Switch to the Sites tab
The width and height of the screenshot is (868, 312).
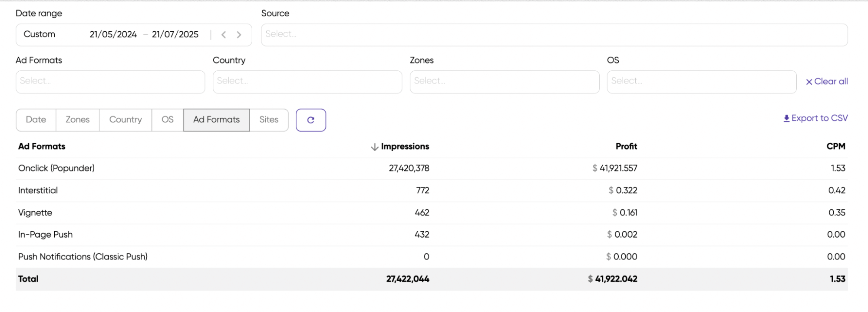pos(269,120)
